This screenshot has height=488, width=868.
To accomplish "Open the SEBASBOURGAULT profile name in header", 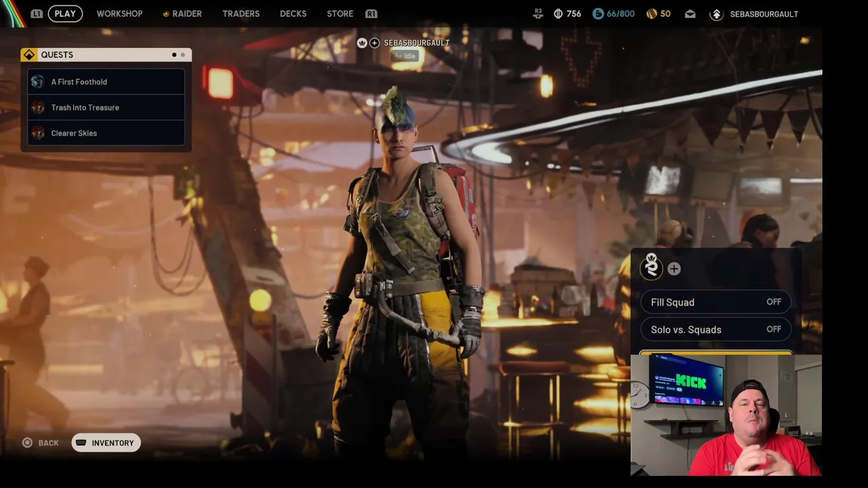I will click(764, 14).
